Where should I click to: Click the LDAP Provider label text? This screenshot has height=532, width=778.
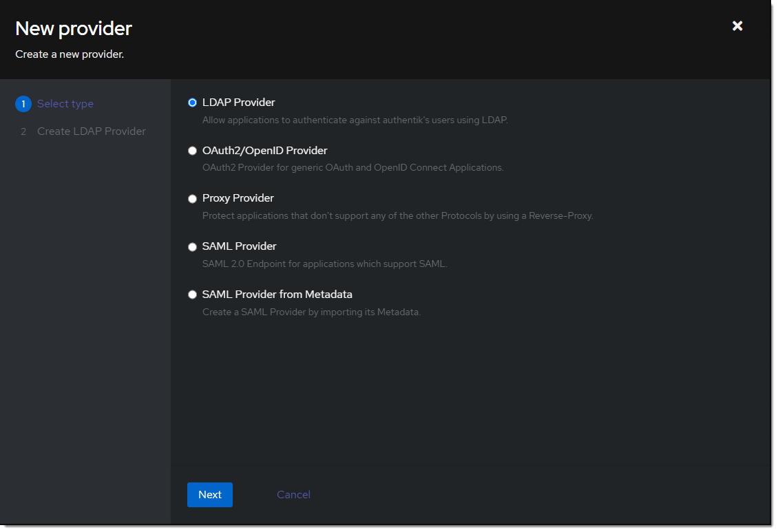[238, 103]
